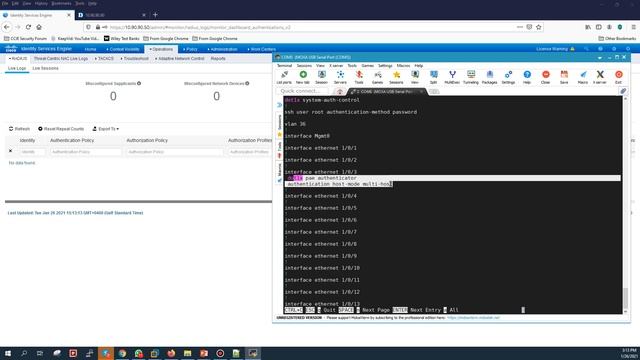Open a new Firefox tab

pyautogui.click(x=155, y=15)
